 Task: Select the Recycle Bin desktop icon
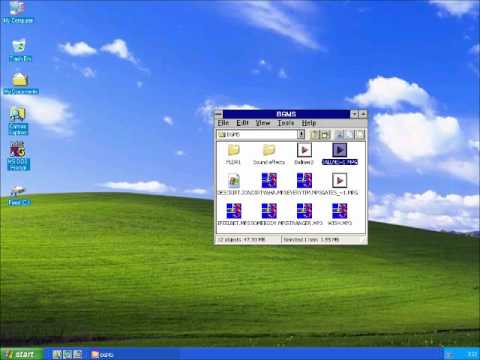(x=19, y=50)
